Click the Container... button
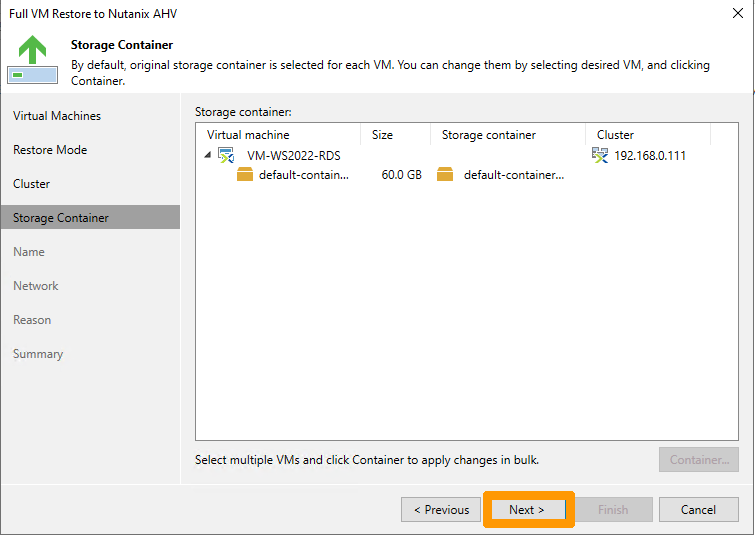The height and width of the screenshot is (535, 755). point(699,459)
